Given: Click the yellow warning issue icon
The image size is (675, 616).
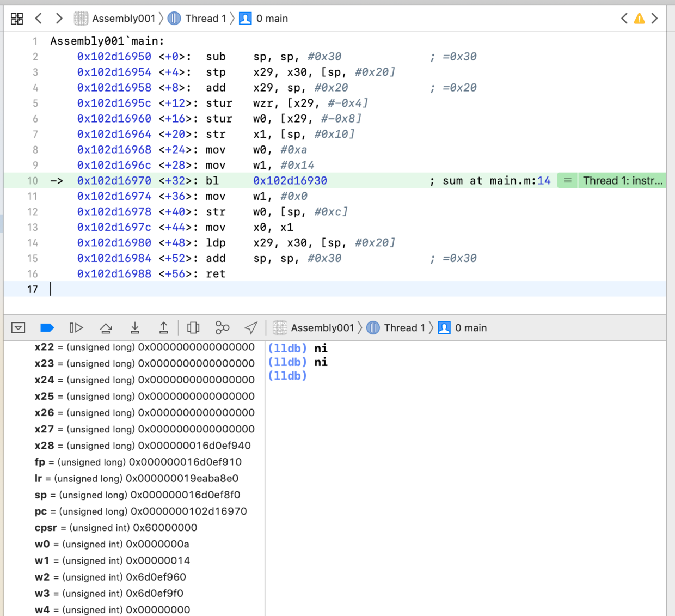Looking at the screenshot, I should tap(640, 19).
